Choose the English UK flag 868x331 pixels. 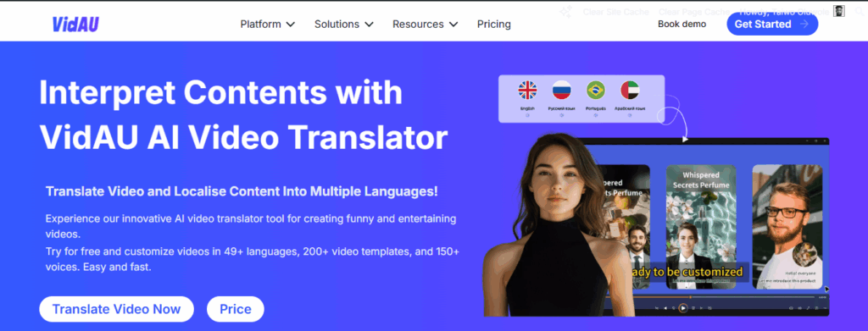pos(527,90)
